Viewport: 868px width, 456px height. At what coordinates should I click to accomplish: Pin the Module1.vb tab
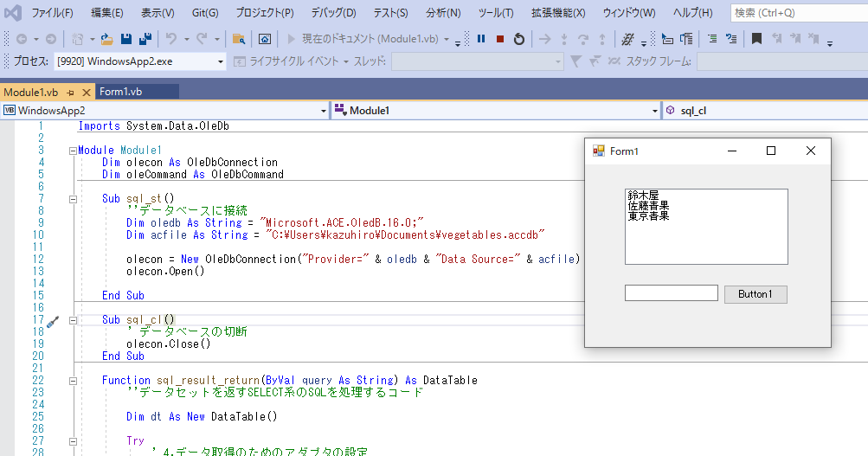point(71,92)
